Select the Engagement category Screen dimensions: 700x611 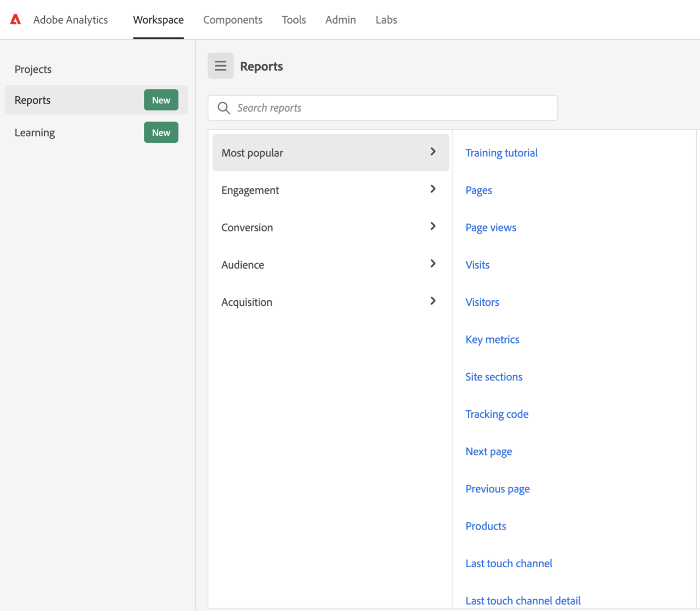[x=331, y=190]
